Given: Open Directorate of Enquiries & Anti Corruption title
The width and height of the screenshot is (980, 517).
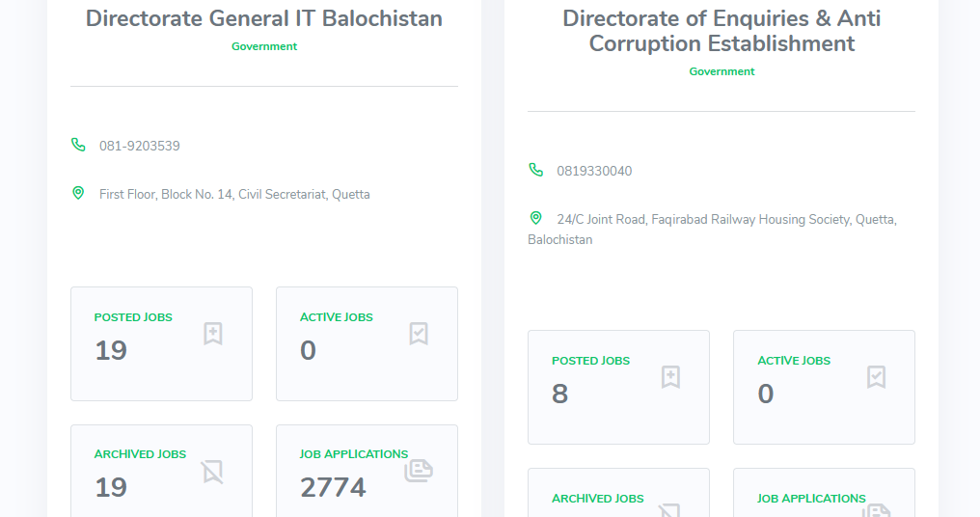Looking at the screenshot, I should 721,31.
